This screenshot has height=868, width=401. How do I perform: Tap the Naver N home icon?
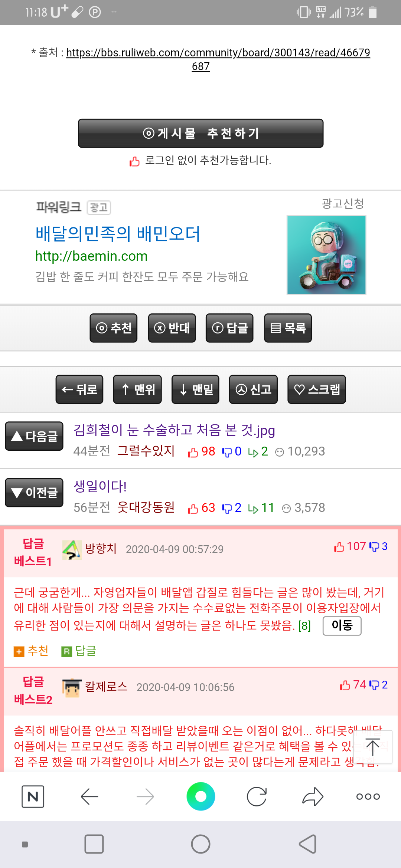33,796
